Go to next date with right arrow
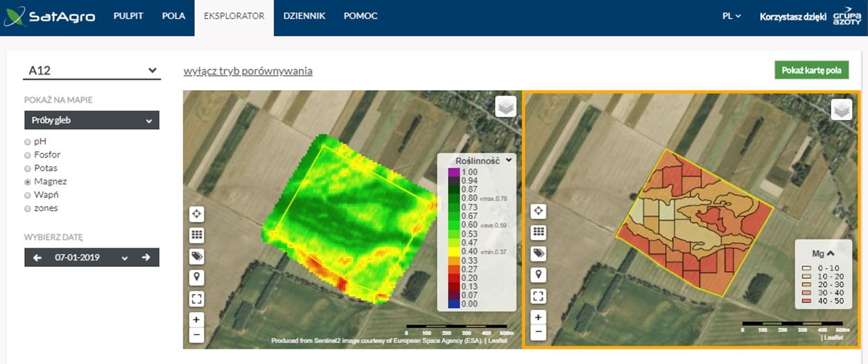The width and height of the screenshot is (868, 364). point(146,257)
